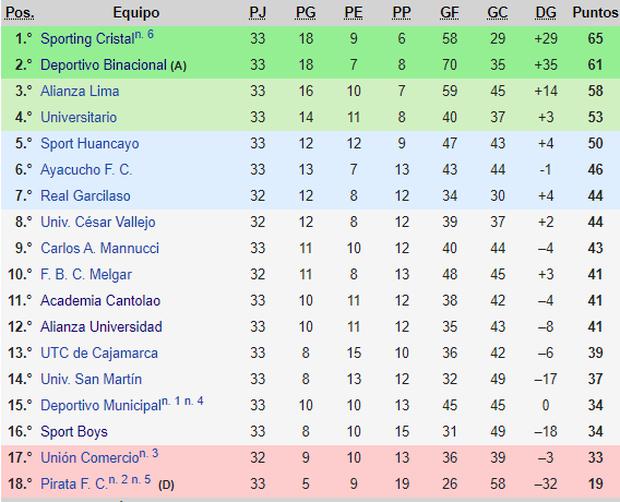
Task: Visit Univ. César Vallejo page
Action: [x=98, y=222]
